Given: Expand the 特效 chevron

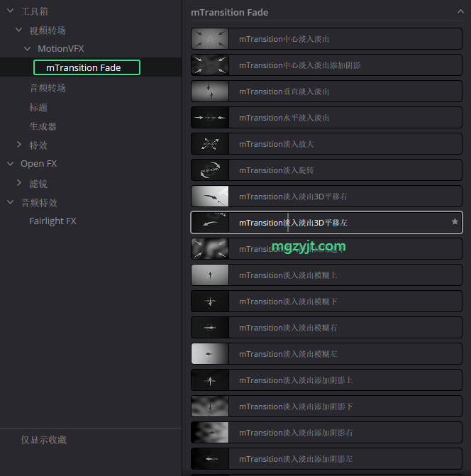Looking at the screenshot, I should pos(19,145).
